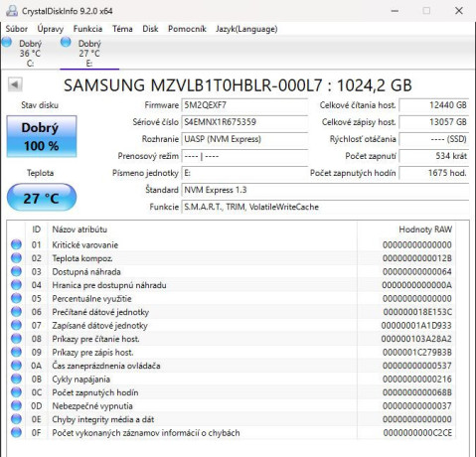Click the Dobrý 100 % health status button

click(42, 136)
